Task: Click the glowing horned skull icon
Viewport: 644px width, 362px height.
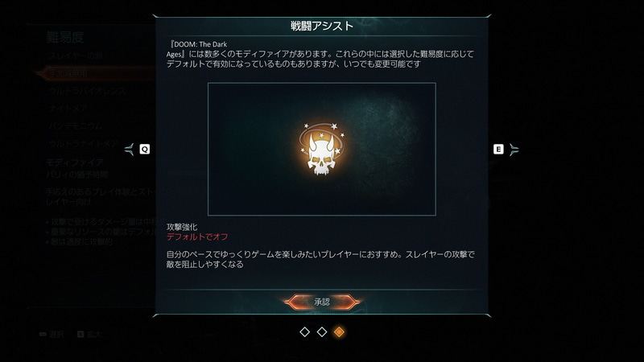Action: (x=322, y=150)
